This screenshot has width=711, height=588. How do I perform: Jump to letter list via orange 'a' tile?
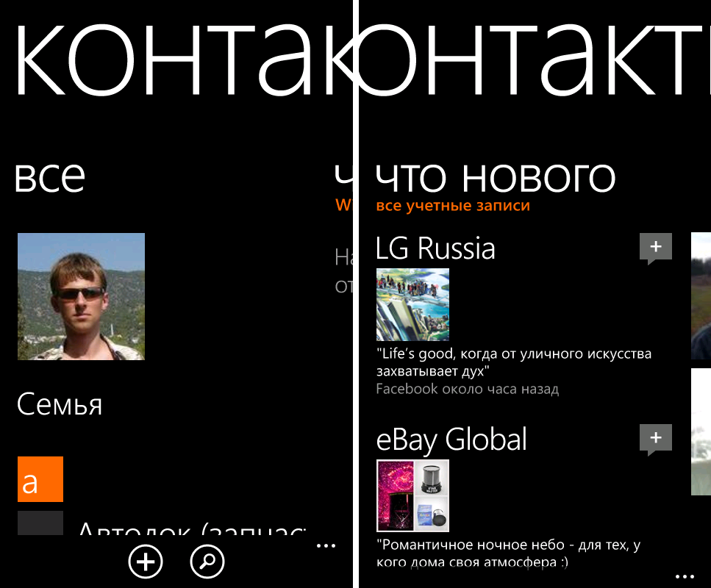(40, 479)
